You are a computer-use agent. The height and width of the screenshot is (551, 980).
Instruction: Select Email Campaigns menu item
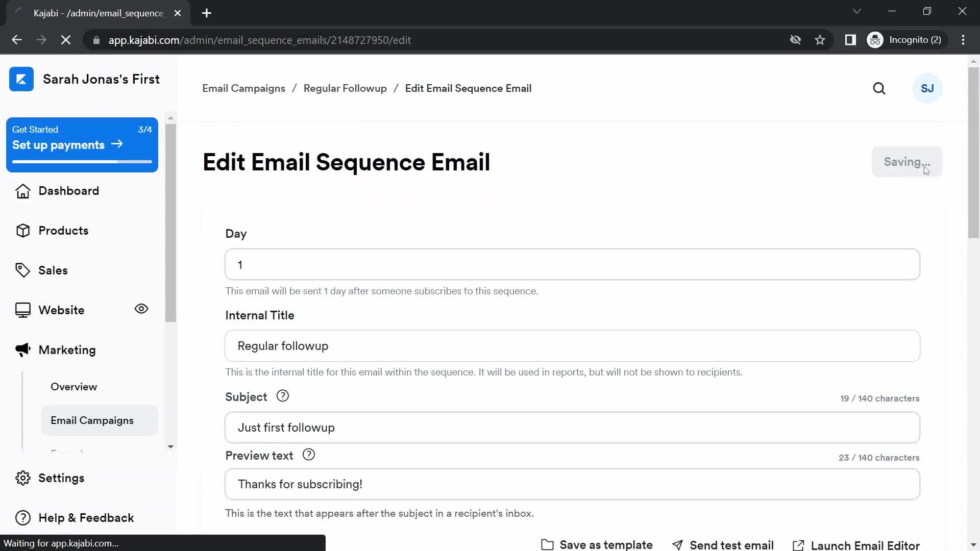click(92, 420)
